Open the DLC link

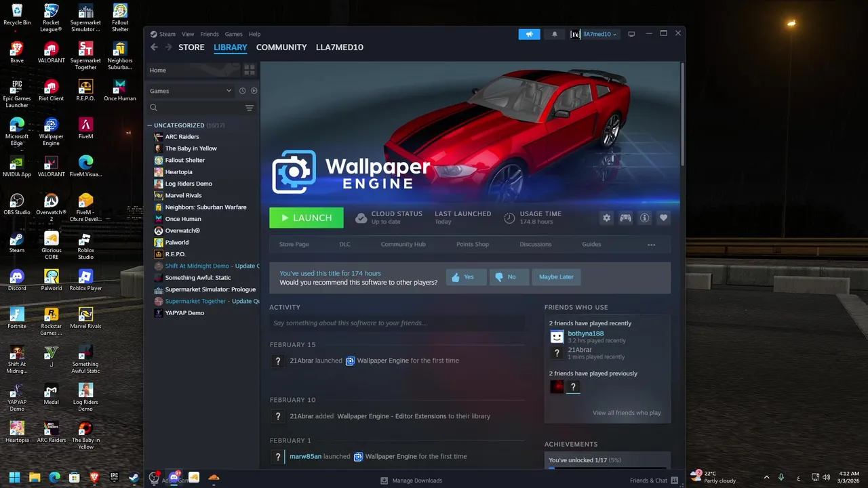coord(345,245)
